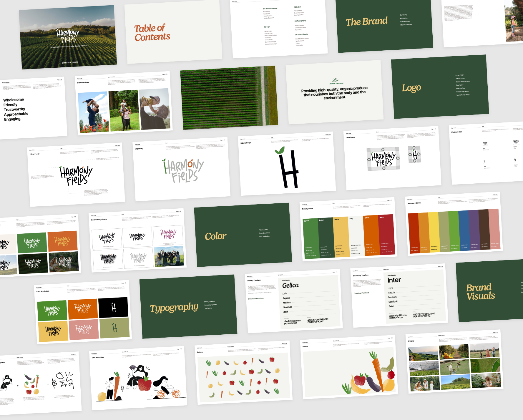Click 'Download Font Here' on Primary Typeface slide
The image size is (523, 420).
tap(256, 298)
